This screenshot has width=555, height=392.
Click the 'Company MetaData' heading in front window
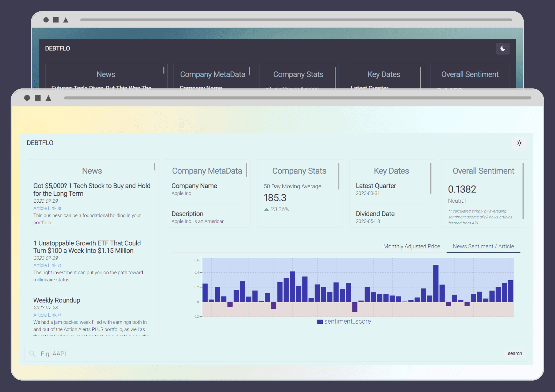click(207, 171)
